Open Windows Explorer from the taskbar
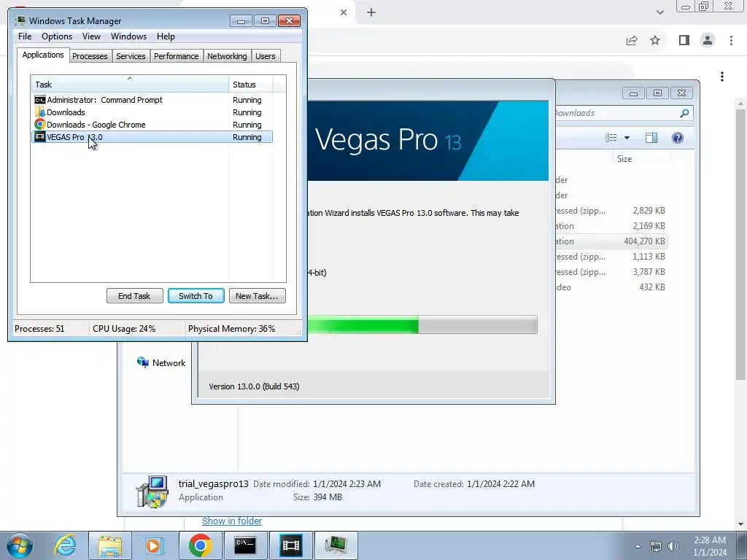747x560 pixels. click(x=110, y=545)
